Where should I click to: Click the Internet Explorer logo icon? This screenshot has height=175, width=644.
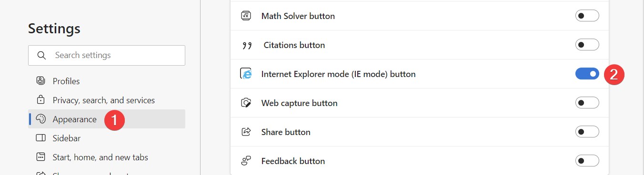pos(246,74)
